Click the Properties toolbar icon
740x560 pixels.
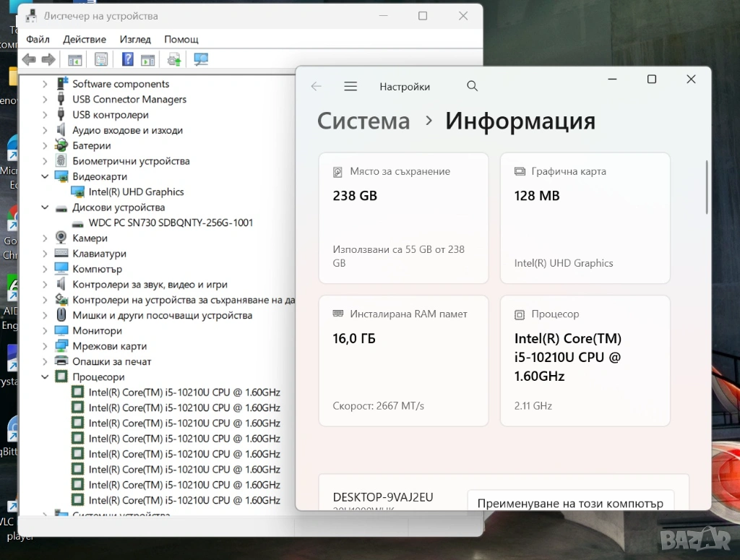coord(101,59)
